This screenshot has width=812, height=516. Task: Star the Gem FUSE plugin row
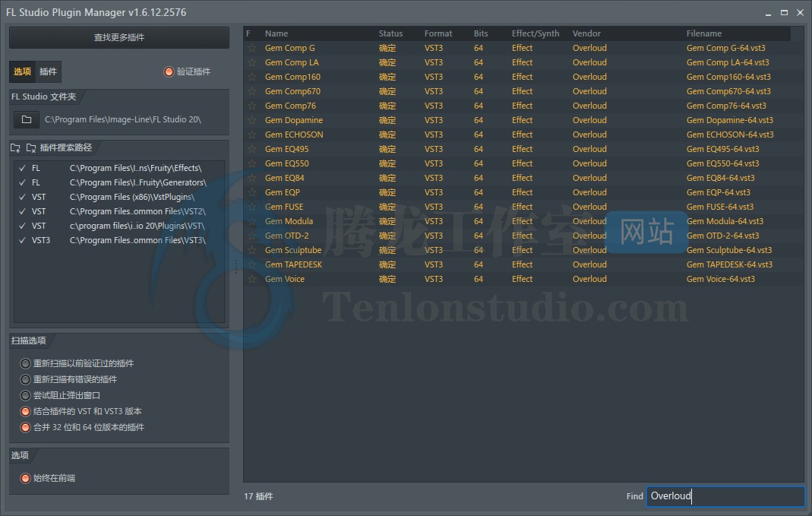tap(251, 207)
